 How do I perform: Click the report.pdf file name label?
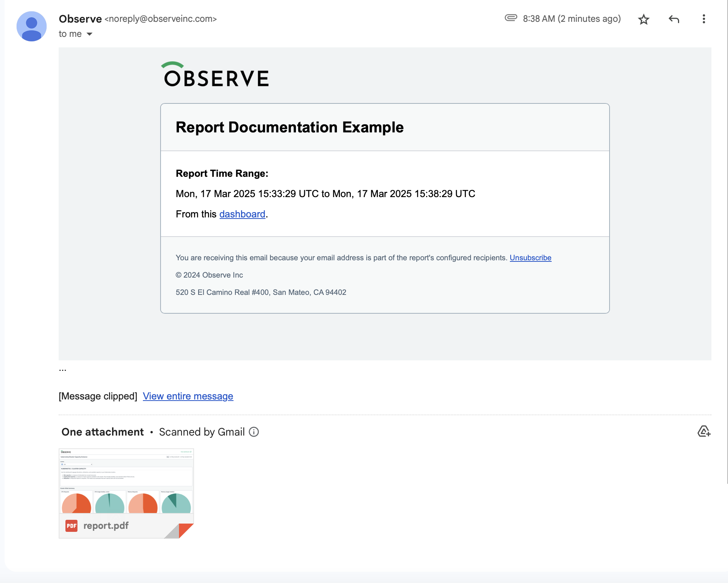(106, 525)
